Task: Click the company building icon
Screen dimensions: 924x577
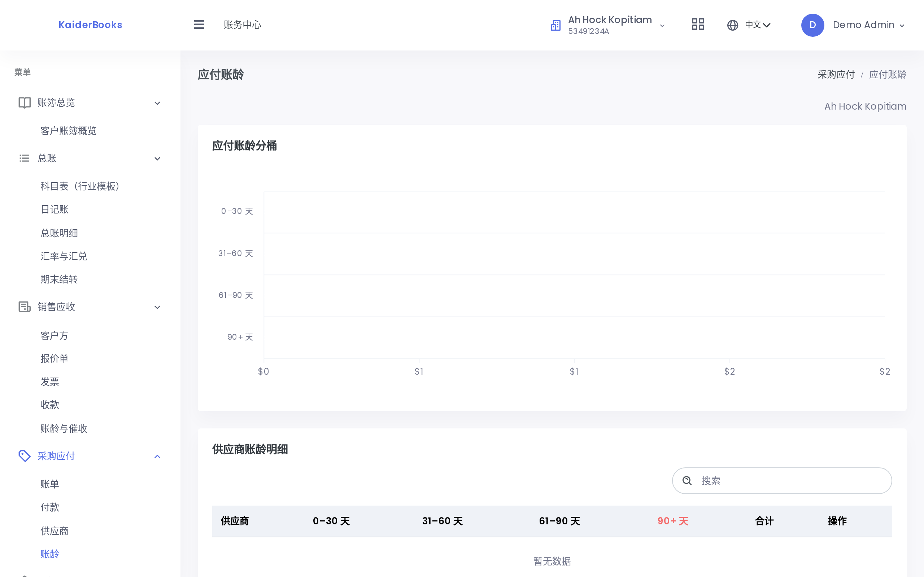Action: coord(555,25)
